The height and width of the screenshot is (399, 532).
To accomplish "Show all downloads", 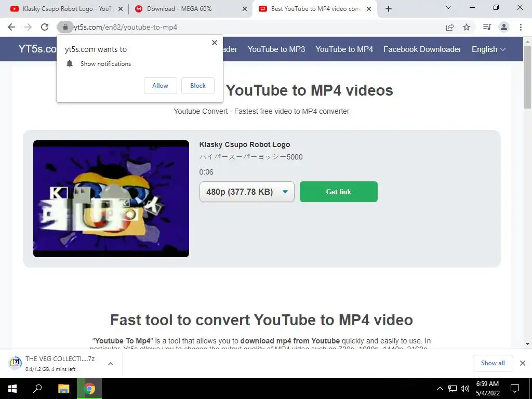I will coord(493,363).
